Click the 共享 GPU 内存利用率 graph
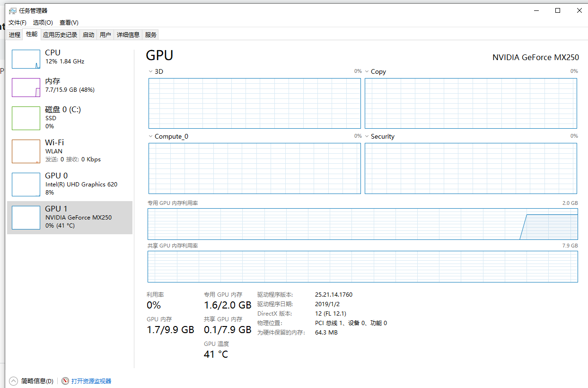Image resolution: width=588 pixels, height=388 pixels. (363, 267)
